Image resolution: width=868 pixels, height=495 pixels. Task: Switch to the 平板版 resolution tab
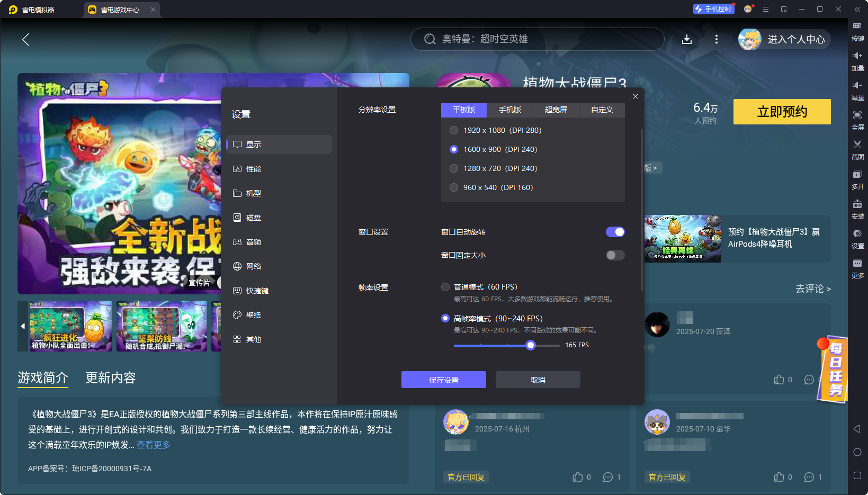464,110
